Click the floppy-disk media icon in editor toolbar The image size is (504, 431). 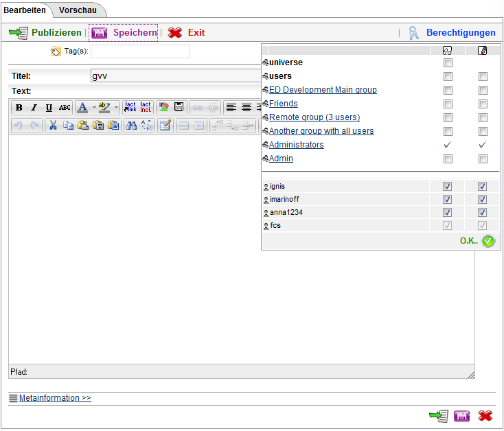click(x=179, y=107)
